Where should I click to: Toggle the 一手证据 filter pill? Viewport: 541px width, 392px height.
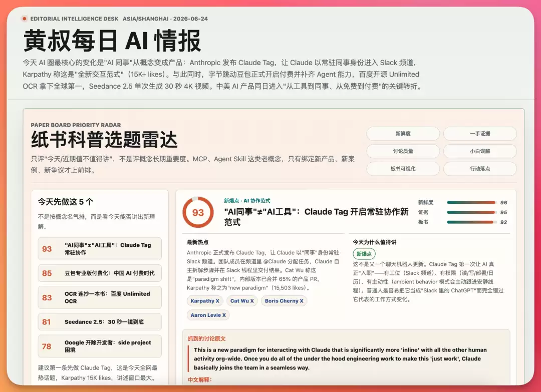(x=480, y=134)
